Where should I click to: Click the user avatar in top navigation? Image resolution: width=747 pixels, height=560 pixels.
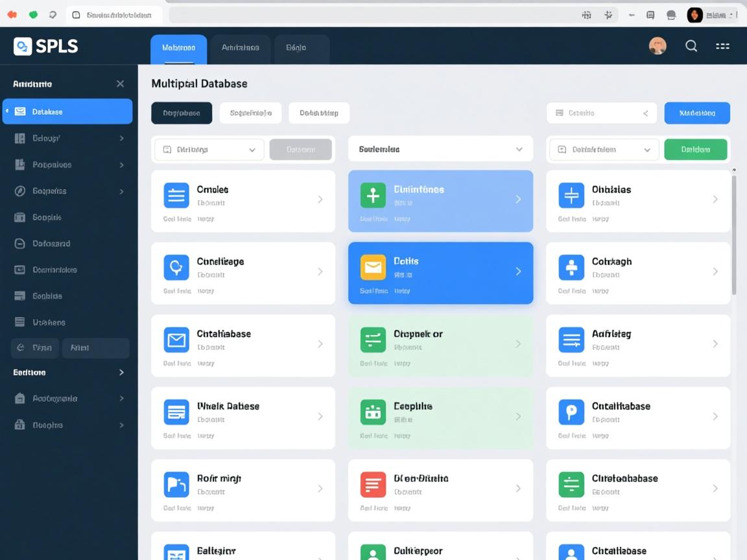point(658,46)
